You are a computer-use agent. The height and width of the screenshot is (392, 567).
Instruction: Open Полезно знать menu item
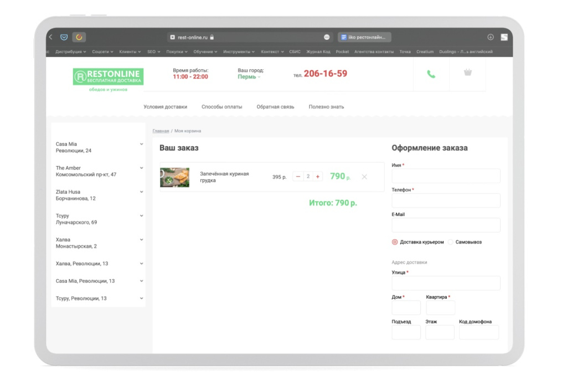[x=326, y=107]
